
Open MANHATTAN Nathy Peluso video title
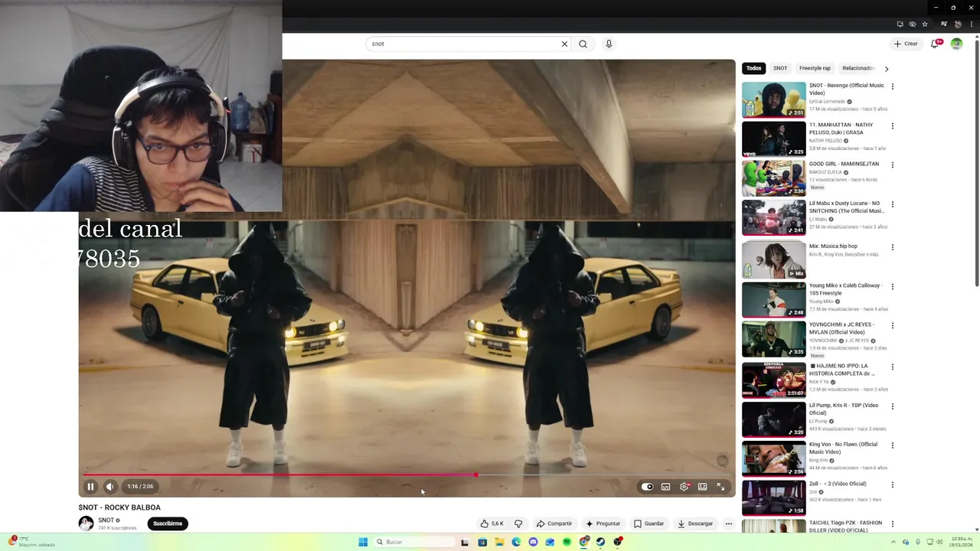tap(841, 129)
